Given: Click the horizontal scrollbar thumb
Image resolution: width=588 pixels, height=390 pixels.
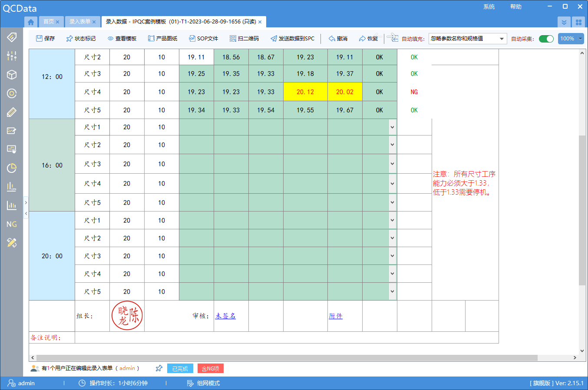Looking at the screenshot, I should 287,358.
